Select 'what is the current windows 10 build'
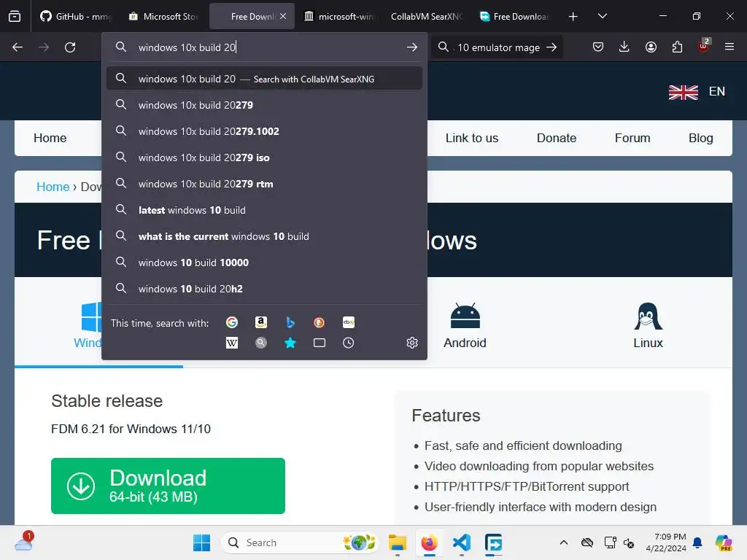747x560 pixels. 264,236
